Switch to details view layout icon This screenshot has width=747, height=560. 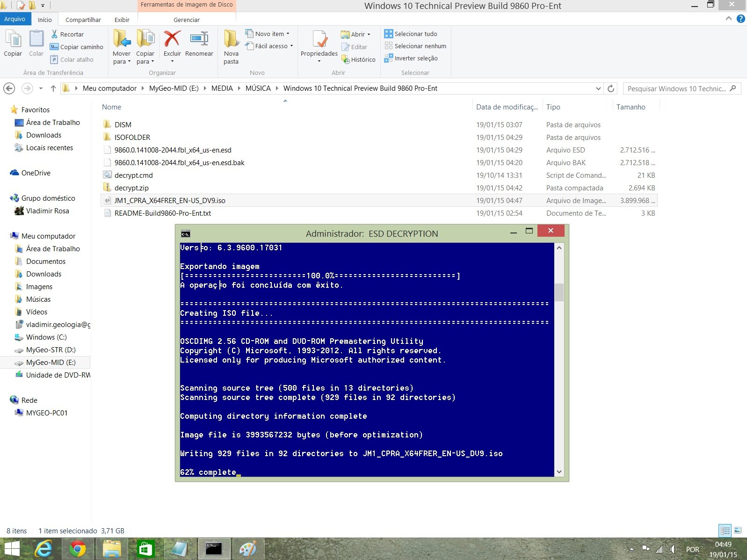(725, 531)
